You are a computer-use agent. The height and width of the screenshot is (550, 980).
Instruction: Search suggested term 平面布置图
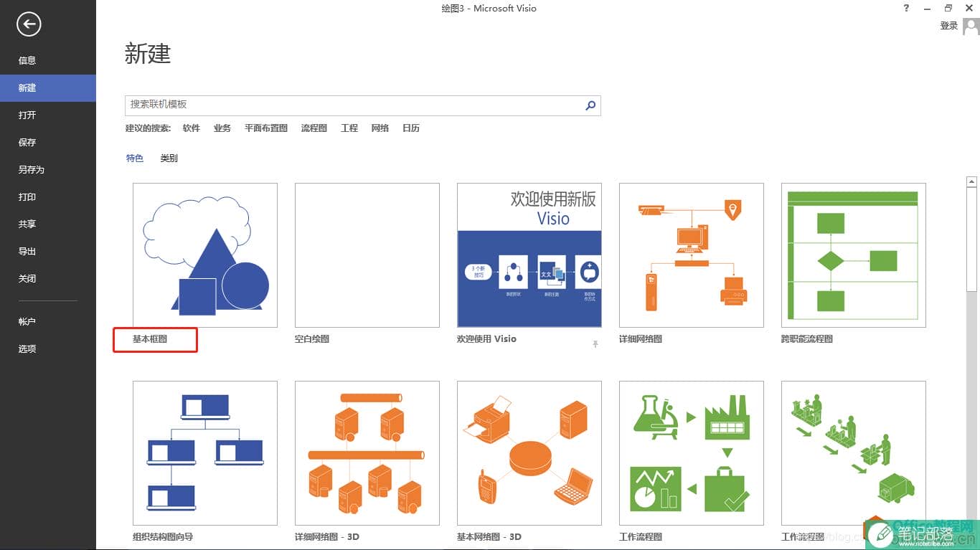pyautogui.click(x=266, y=128)
